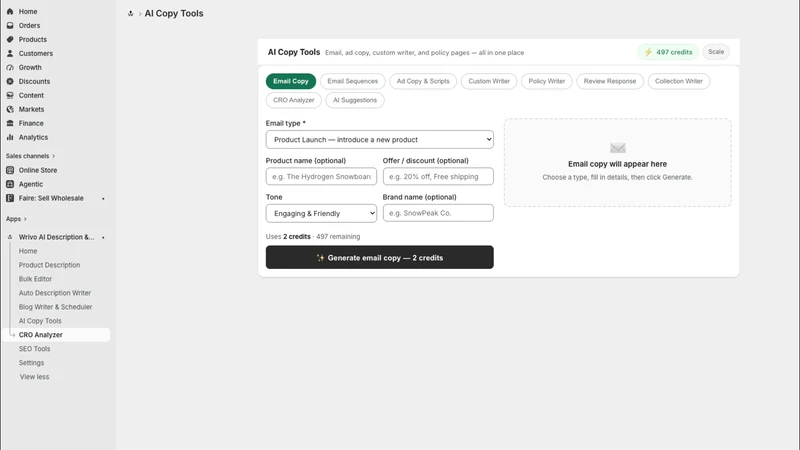Switch to Ad Copy & Scripts tab

pyautogui.click(x=423, y=81)
